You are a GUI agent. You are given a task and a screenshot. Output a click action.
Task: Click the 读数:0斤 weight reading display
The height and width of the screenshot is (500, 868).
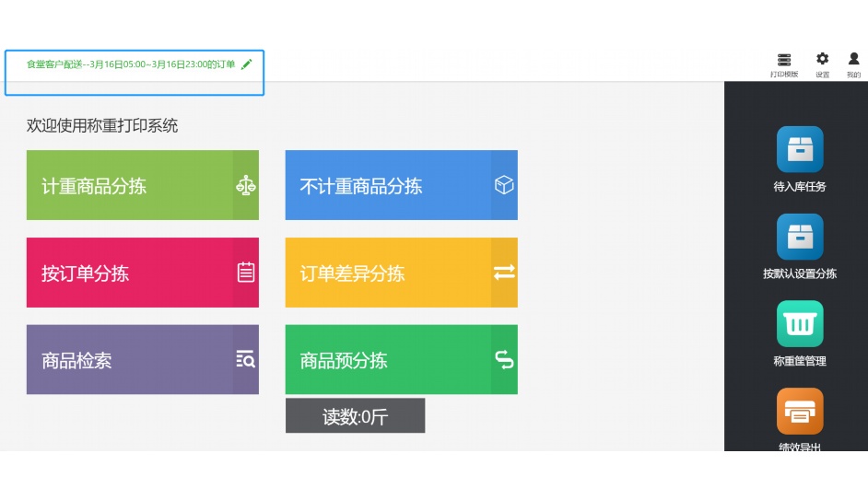point(355,416)
